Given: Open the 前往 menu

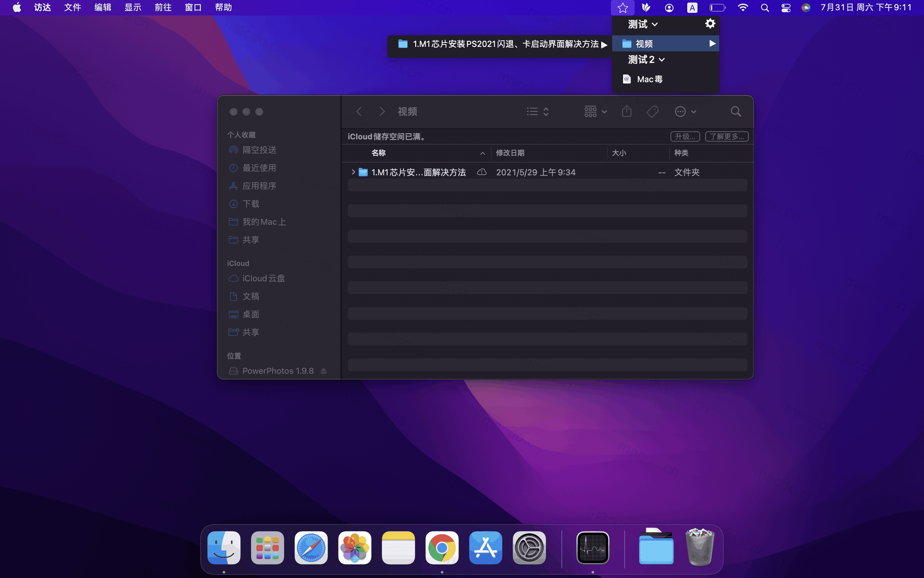Looking at the screenshot, I should coord(163,8).
